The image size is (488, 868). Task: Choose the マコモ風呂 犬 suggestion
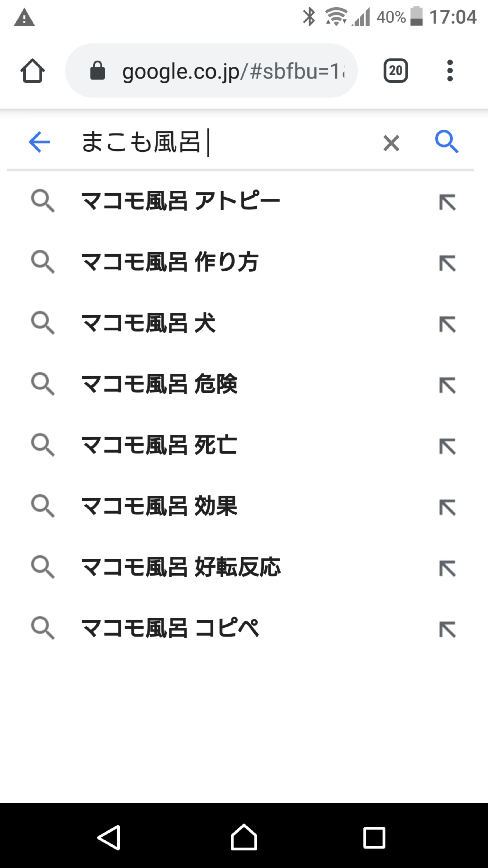point(148,323)
